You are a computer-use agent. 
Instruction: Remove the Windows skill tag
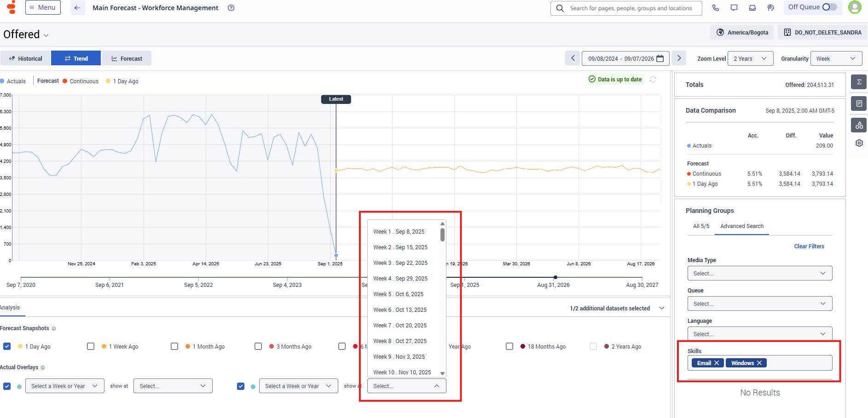pyautogui.click(x=759, y=363)
